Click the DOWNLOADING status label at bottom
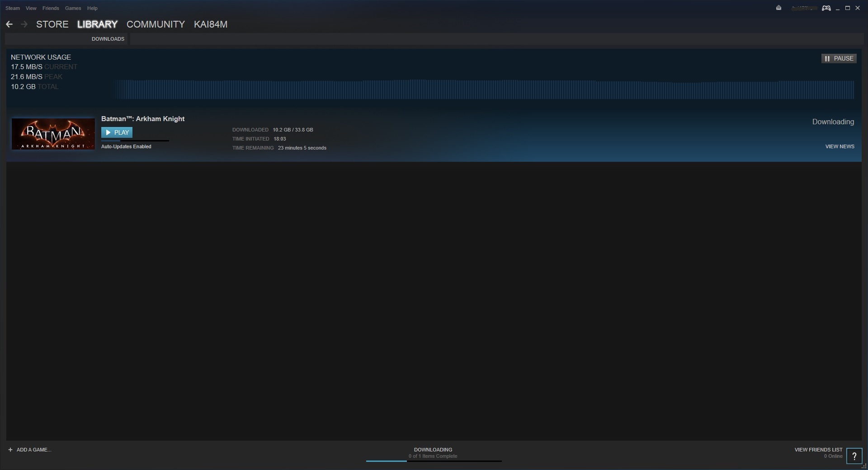 tap(433, 450)
